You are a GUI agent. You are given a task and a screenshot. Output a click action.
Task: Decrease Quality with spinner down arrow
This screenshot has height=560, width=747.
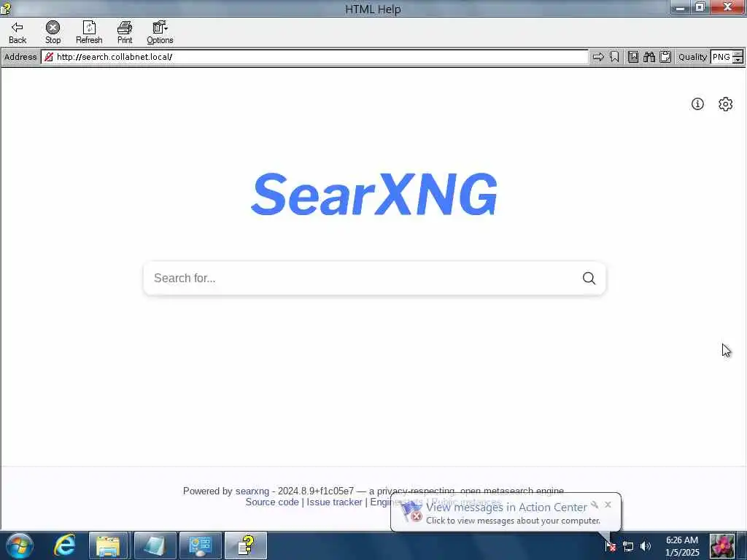point(738,61)
